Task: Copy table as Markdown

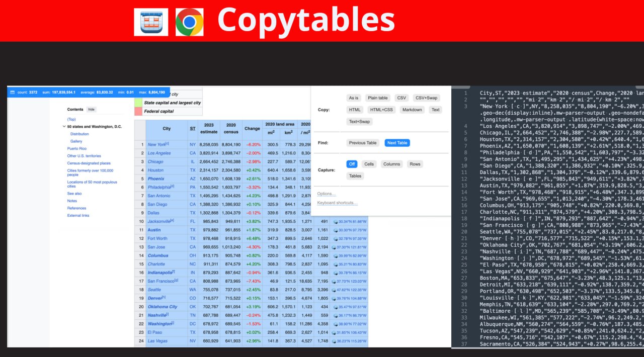Action: (x=412, y=110)
